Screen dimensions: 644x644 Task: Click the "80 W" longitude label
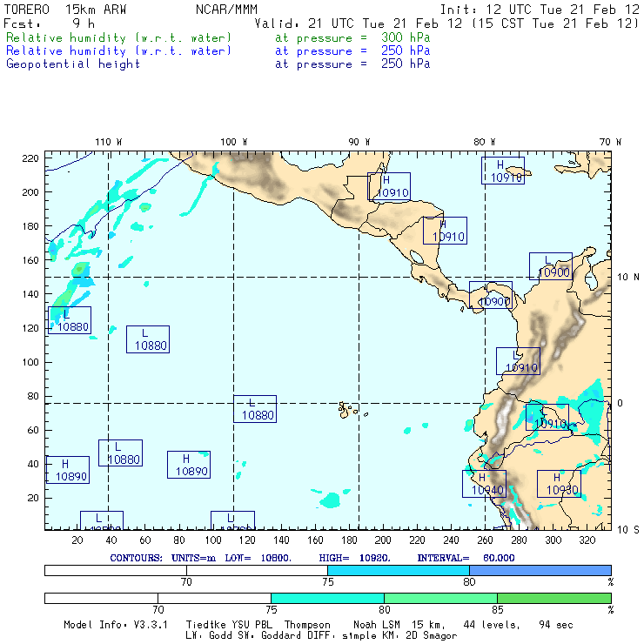484,142
